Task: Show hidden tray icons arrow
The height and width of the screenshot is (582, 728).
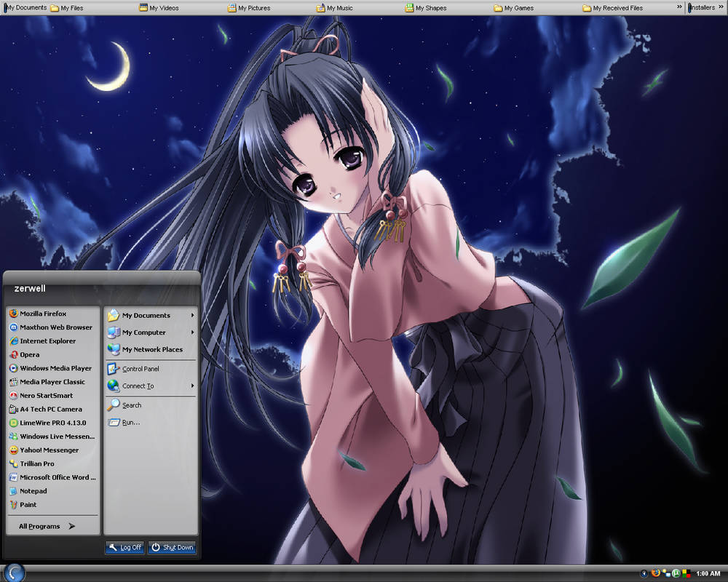Action: tap(644, 574)
